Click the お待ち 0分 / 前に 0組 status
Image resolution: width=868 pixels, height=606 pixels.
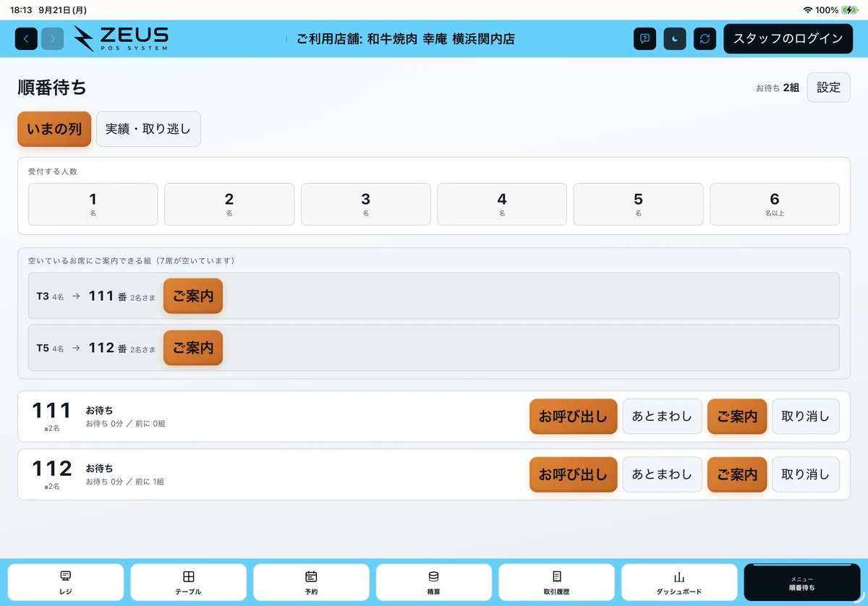tap(126, 424)
